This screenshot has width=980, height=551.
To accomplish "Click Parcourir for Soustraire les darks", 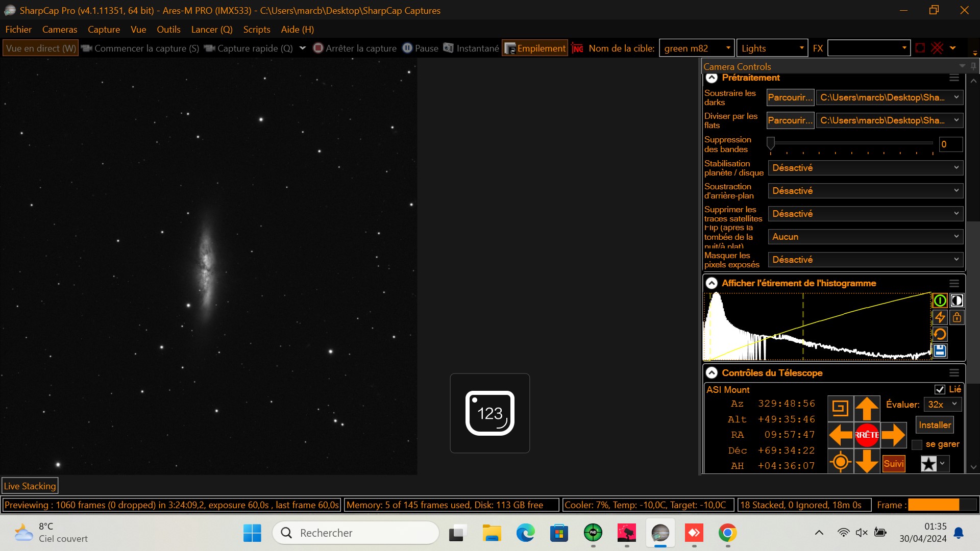I will tap(790, 97).
